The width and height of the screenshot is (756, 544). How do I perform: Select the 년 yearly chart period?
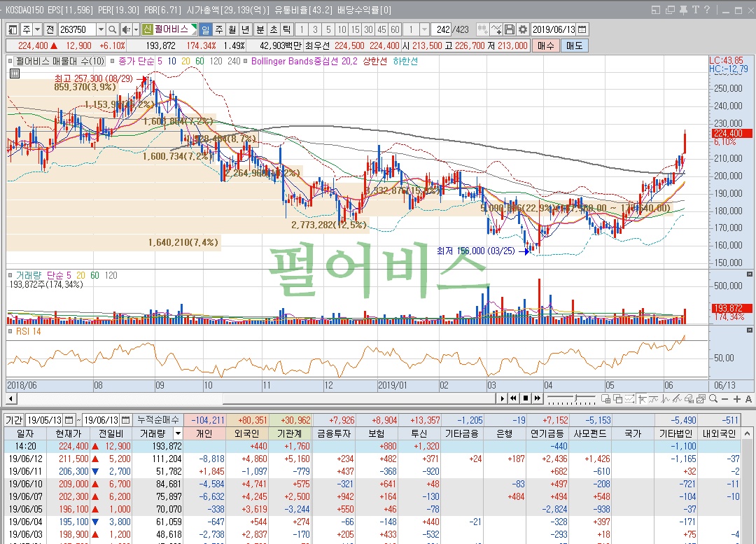tap(245, 29)
